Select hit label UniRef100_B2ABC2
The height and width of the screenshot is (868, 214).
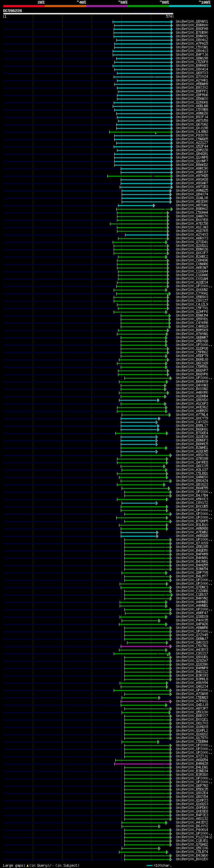click(x=192, y=257)
